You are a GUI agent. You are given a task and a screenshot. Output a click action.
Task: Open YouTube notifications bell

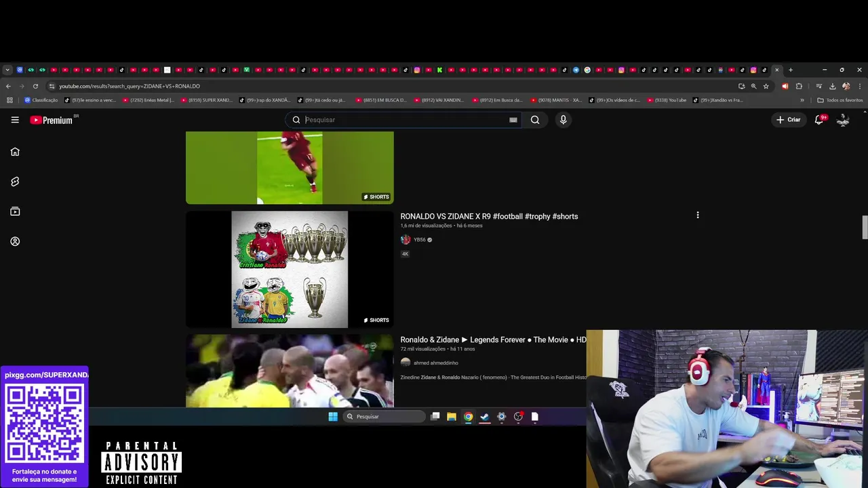tap(819, 120)
